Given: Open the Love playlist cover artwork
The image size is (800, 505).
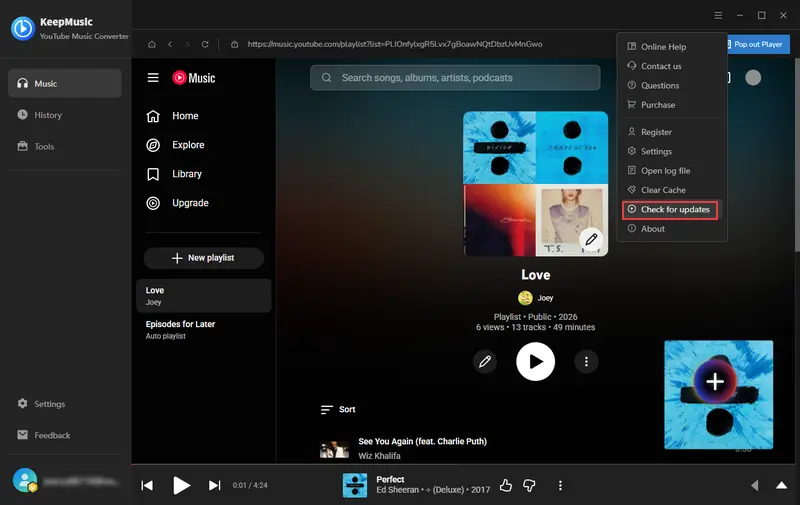Looking at the screenshot, I should 535,184.
